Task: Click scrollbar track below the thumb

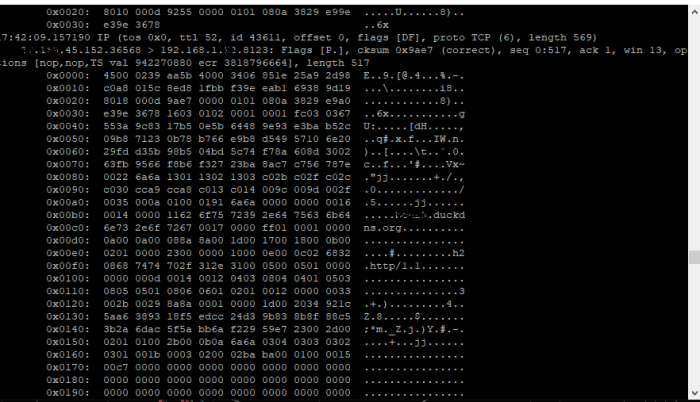Action: pos(694,325)
